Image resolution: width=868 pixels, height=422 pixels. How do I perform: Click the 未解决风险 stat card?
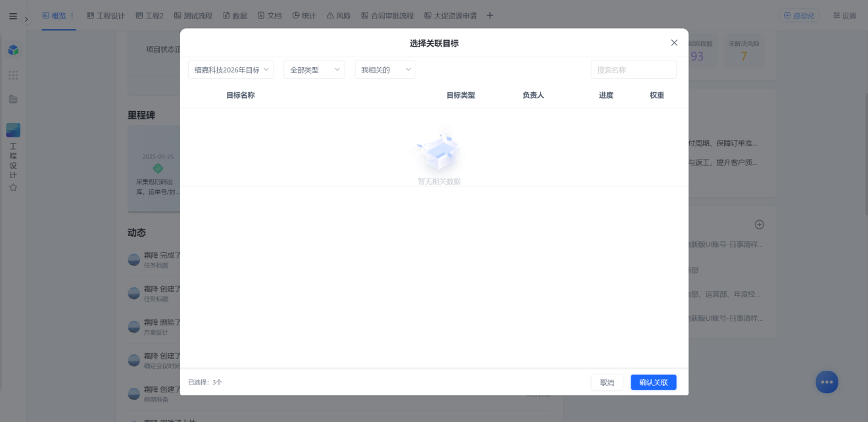tap(744, 51)
